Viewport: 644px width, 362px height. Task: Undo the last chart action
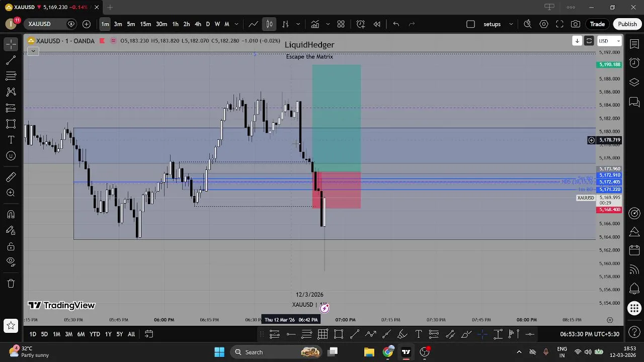pyautogui.click(x=396, y=24)
